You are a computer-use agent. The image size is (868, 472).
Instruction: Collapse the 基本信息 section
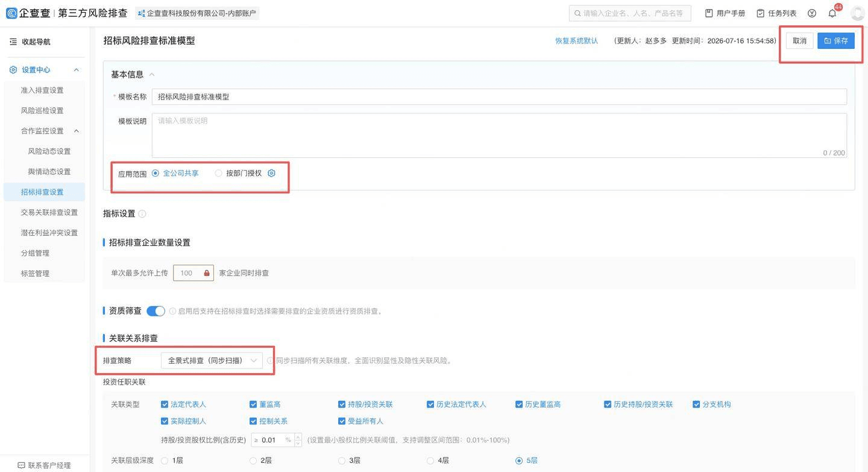click(152, 75)
